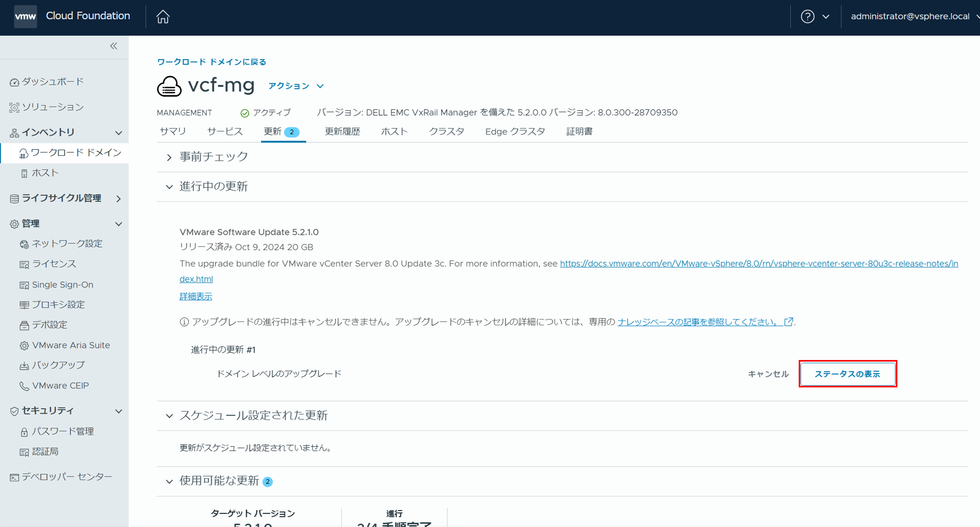This screenshot has height=527, width=980.
Task: Open パスワード管理 in the sidebar
Action: click(63, 431)
